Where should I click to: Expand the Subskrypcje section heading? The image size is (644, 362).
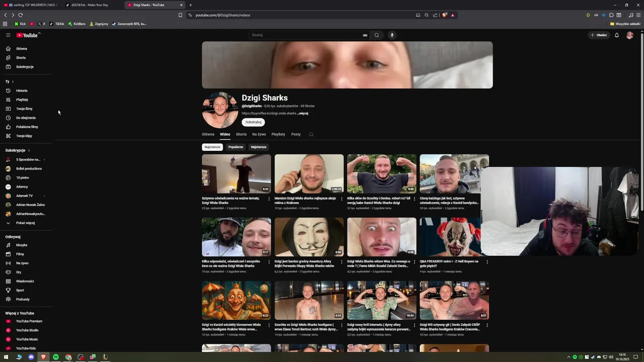[18, 150]
